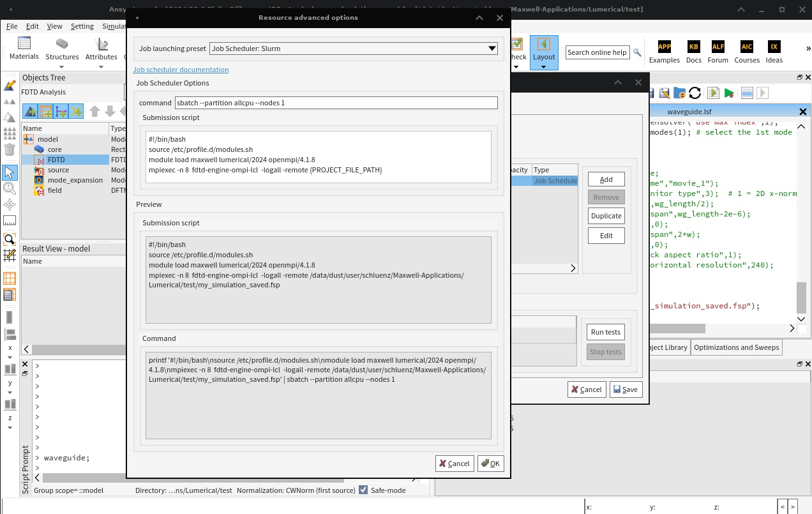
Task: Click the magnifier icon beside online help search
Action: coord(637,52)
